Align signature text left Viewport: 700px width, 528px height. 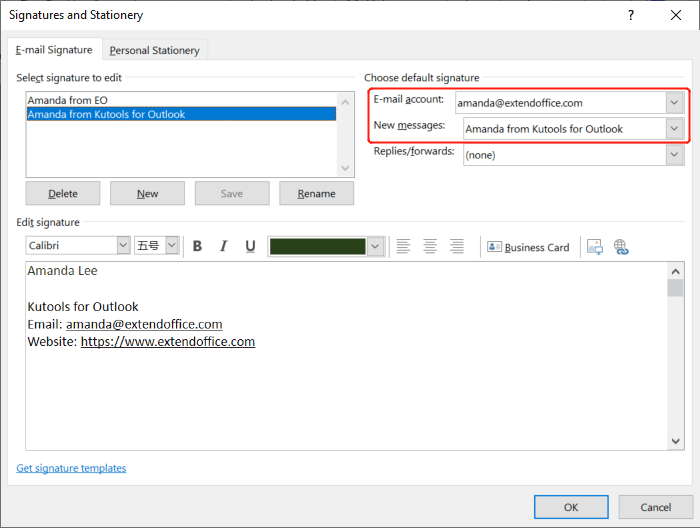(404, 246)
